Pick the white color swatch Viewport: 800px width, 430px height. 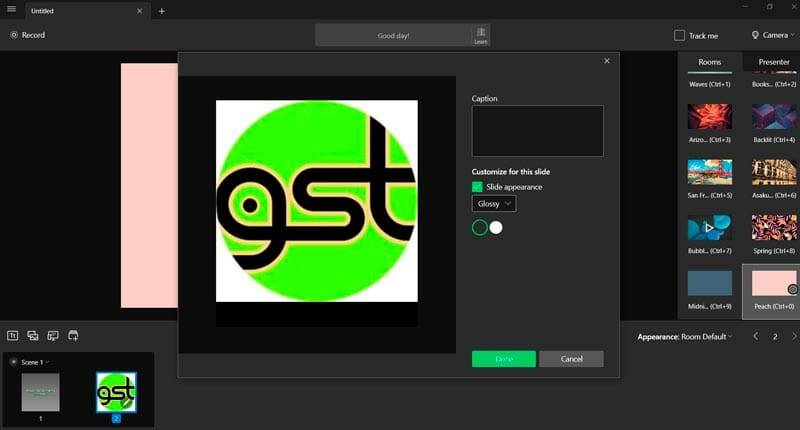click(496, 228)
